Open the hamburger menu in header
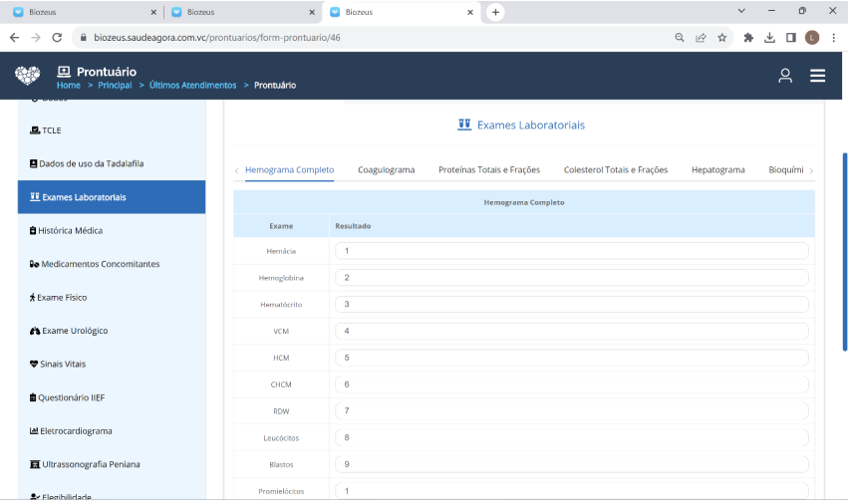This screenshot has width=855, height=504. pos(817,76)
